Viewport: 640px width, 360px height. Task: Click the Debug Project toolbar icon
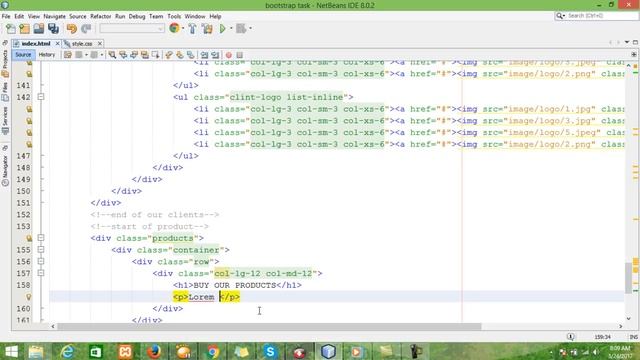click(241, 29)
